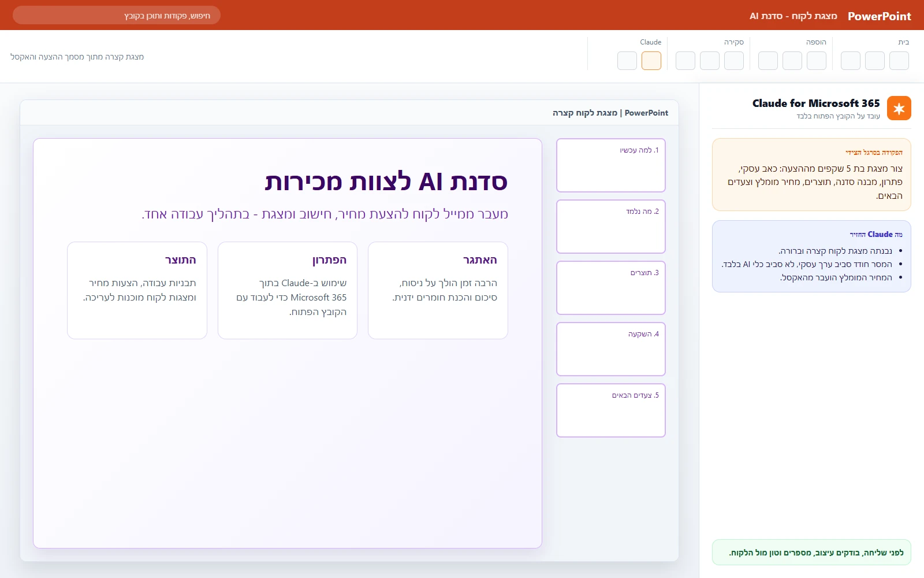Click bullet נבנתה מצגת לקוח קצרה וברורה
Screen dimensions: 924x578
[x=836, y=251]
